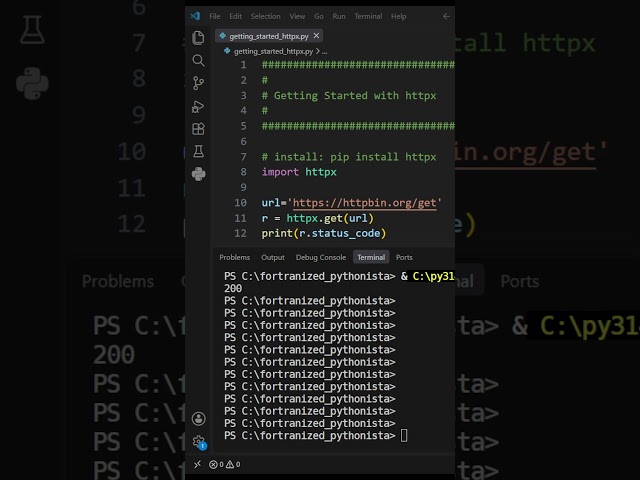This screenshot has height=480, width=640.
Task: Click the 'r = httpx.get(url)' line
Action: (x=318, y=218)
